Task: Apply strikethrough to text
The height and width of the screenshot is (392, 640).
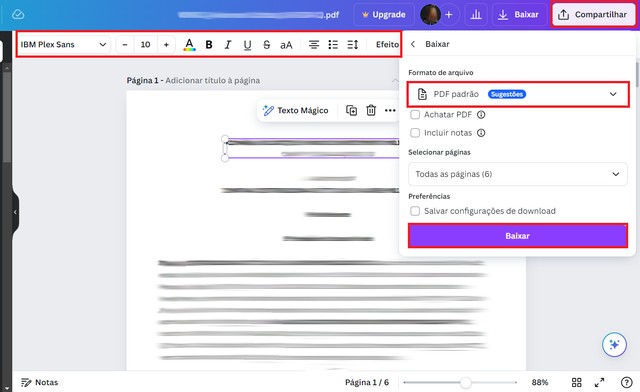Action: point(267,45)
